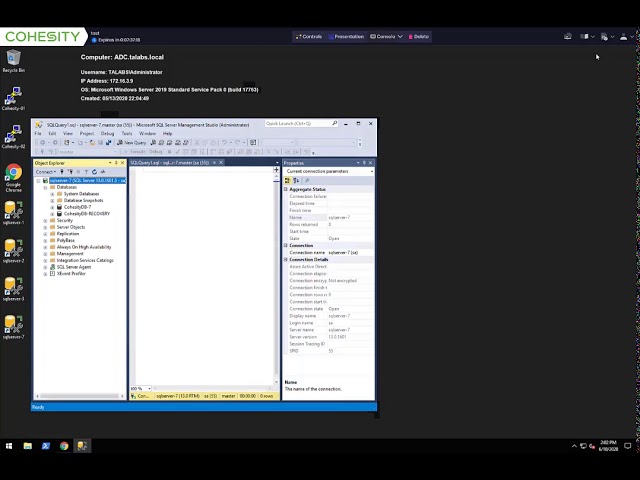Open the Tools menu
The image size is (640, 480).
pos(127,133)
